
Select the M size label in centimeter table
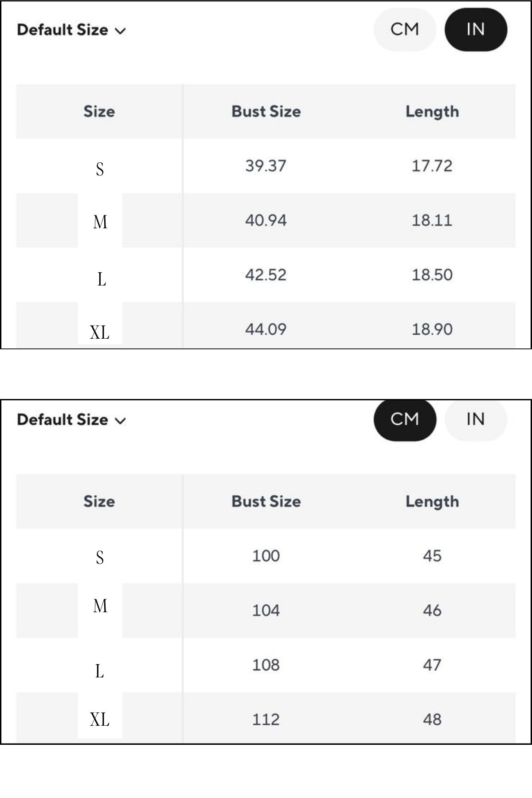click(x=100, y=606)
